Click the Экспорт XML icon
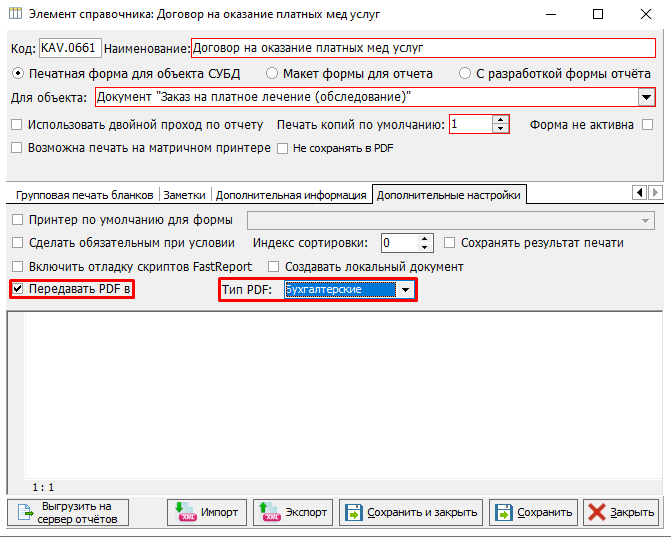Screen dimensions: 671x537 [x=270, y=512]
